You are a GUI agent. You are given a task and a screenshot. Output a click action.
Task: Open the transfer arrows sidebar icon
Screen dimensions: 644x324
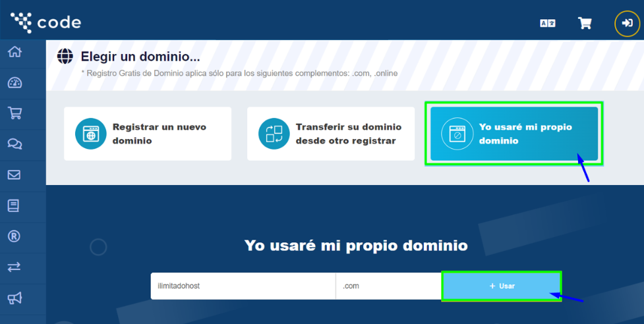pos(14,267)
